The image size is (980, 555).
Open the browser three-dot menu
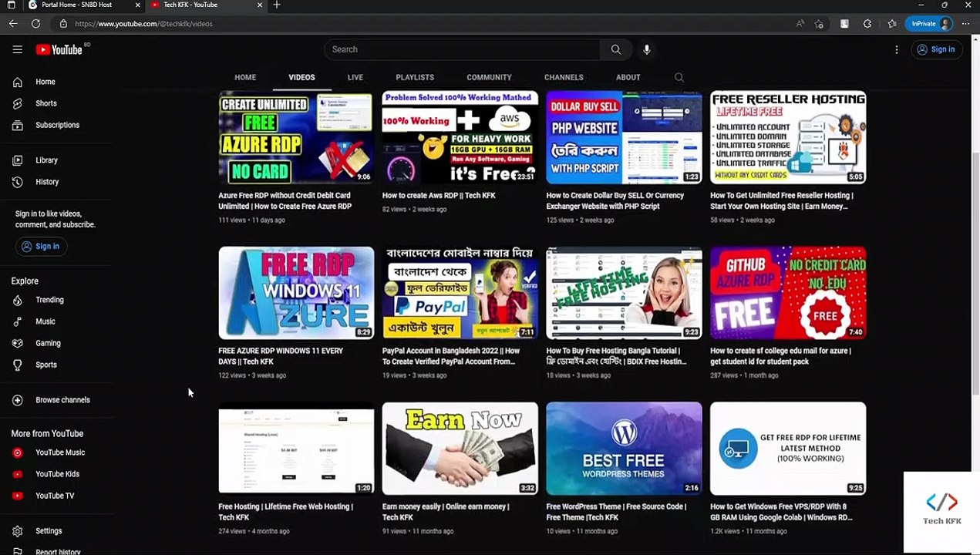(x=965, y=24)
